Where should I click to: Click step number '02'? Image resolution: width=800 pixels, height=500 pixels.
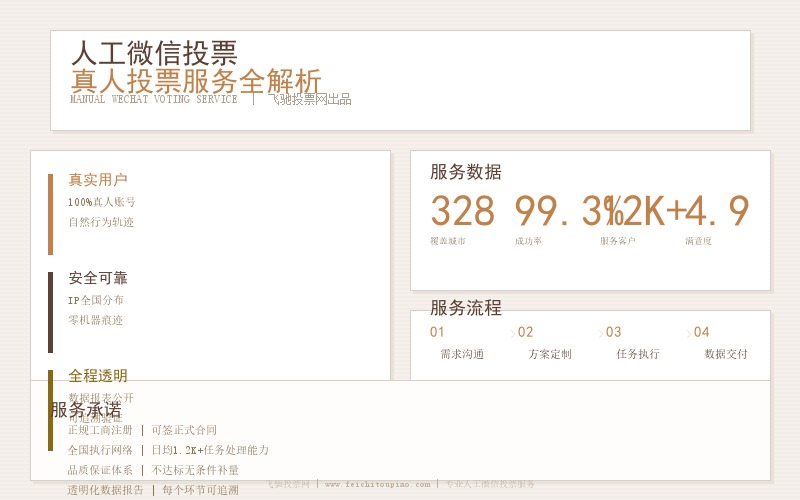click(526, 332)
